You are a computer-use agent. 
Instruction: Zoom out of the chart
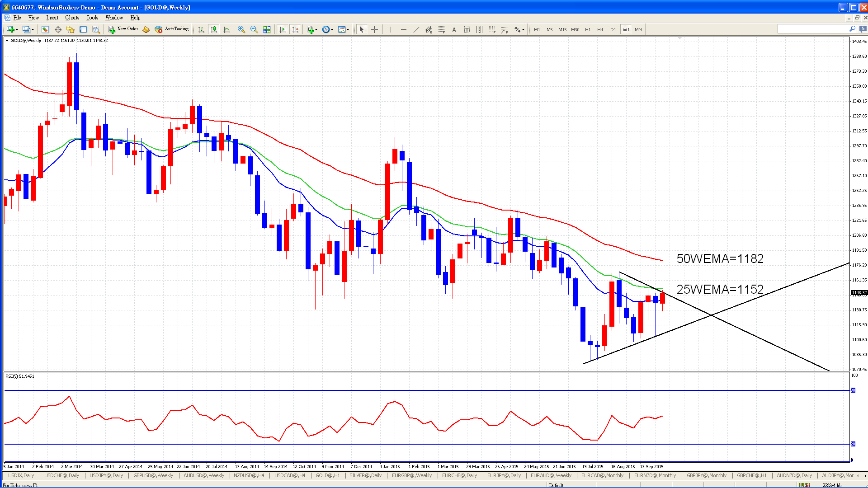click(x=254, y=29)
